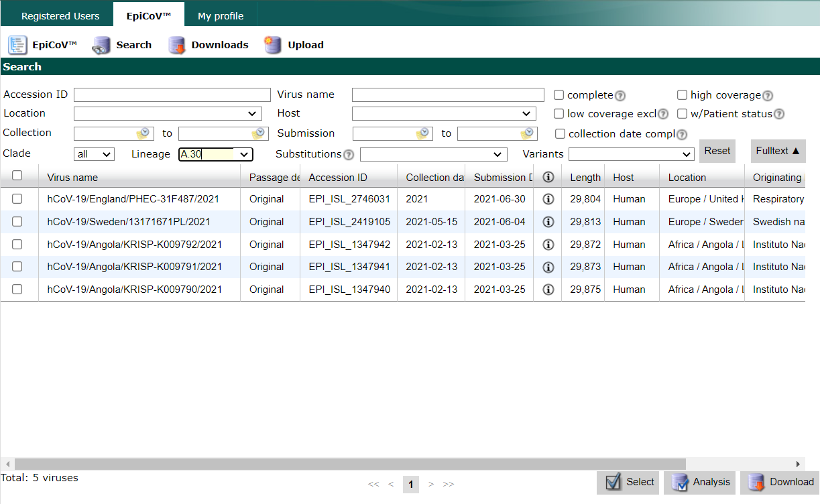Open the My profile tab
Screen dimensions: 820x504
(221, 16)
